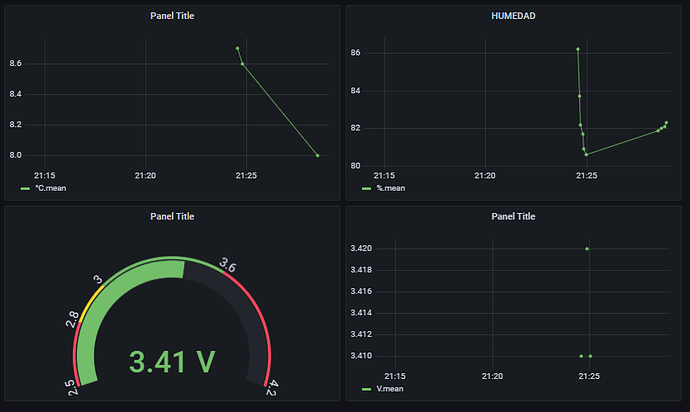
Task: Click the °C.mean legend color swatch
Action: [25, 189]
